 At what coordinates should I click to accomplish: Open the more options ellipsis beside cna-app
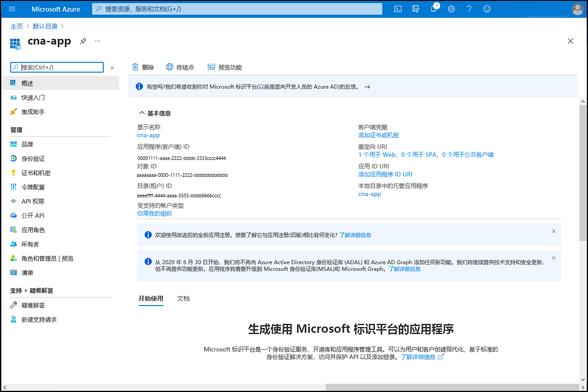coord(97,41)
